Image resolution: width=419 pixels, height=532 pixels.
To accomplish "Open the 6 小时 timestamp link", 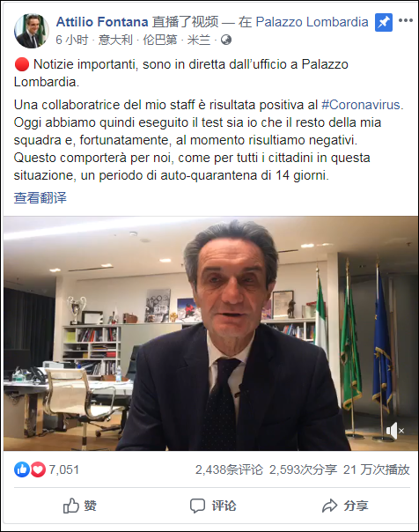I will point(72,40).
